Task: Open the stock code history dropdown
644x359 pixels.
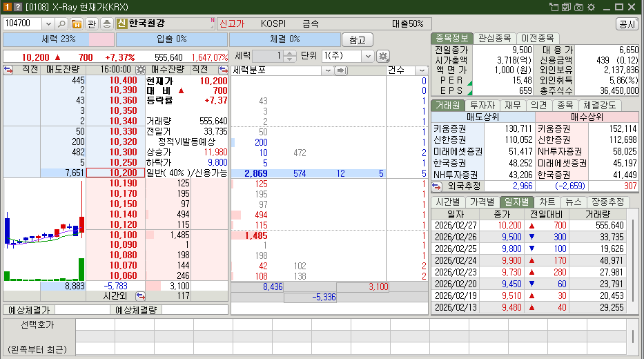Action: 48,24
